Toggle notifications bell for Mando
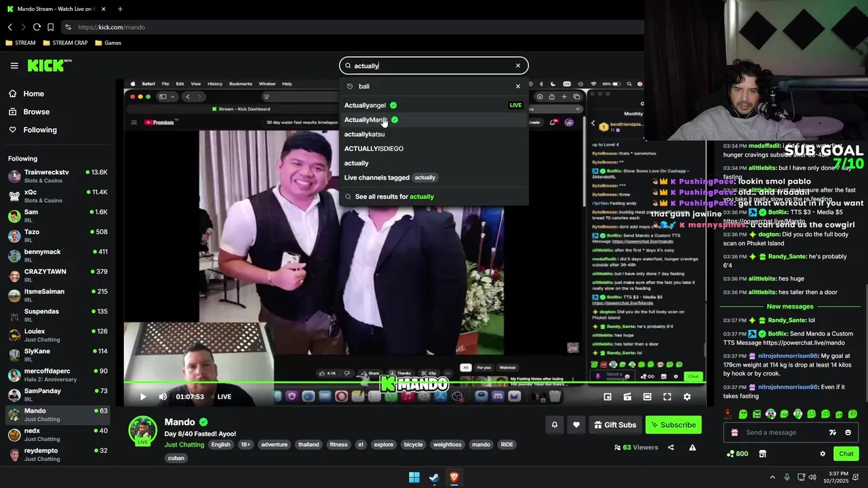Screen dimensions: 868x488 click(555, 425)
